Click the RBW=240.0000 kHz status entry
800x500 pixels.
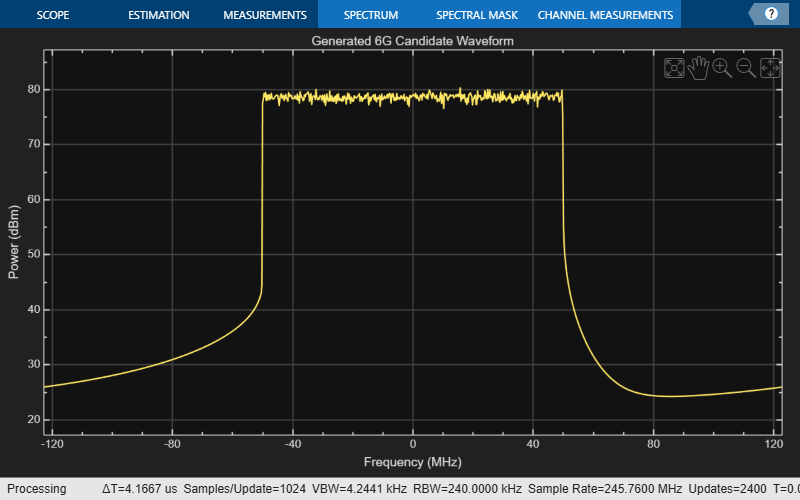click(x=467, y=489)
